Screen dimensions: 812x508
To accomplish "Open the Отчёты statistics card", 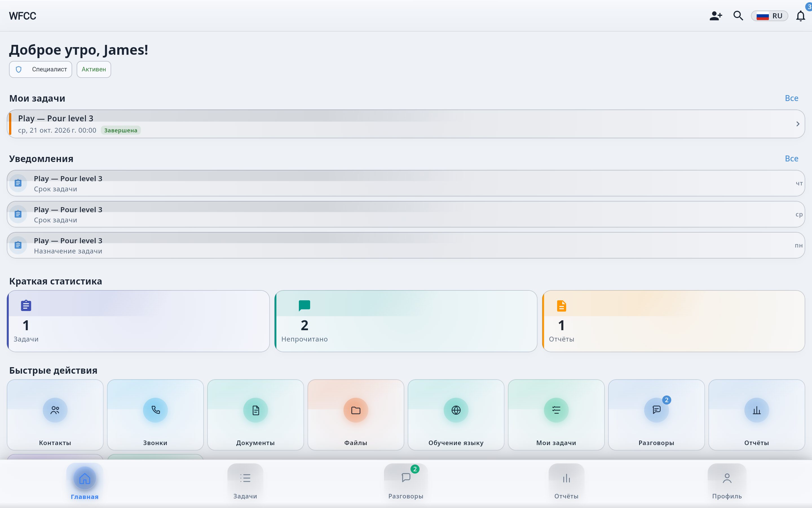I will 673,321.
